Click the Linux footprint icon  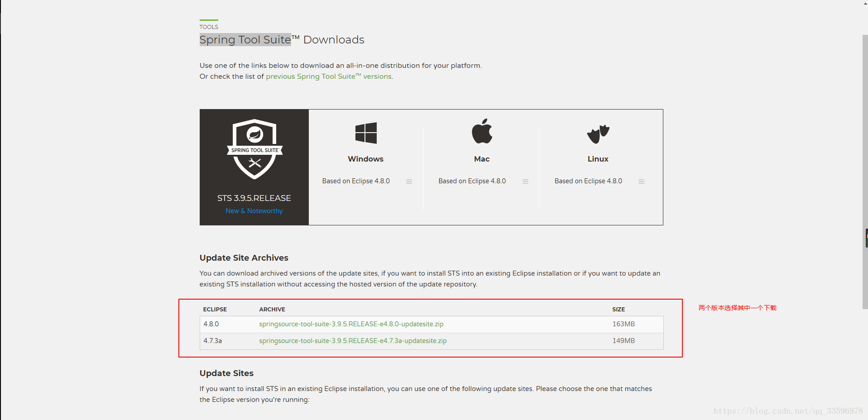598,134
